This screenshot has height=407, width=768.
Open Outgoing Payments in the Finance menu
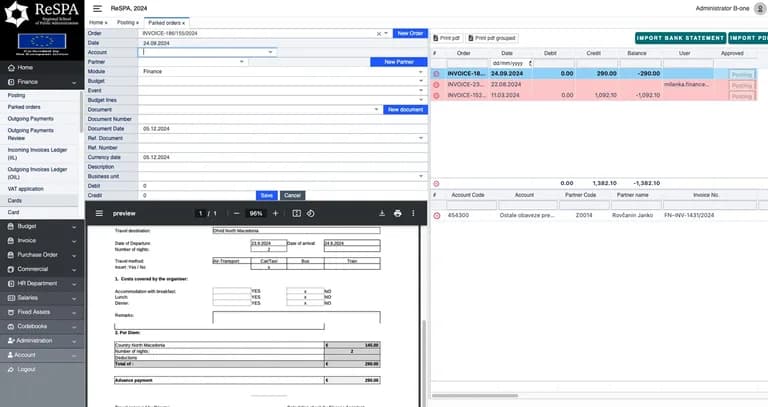click(30, 119)
